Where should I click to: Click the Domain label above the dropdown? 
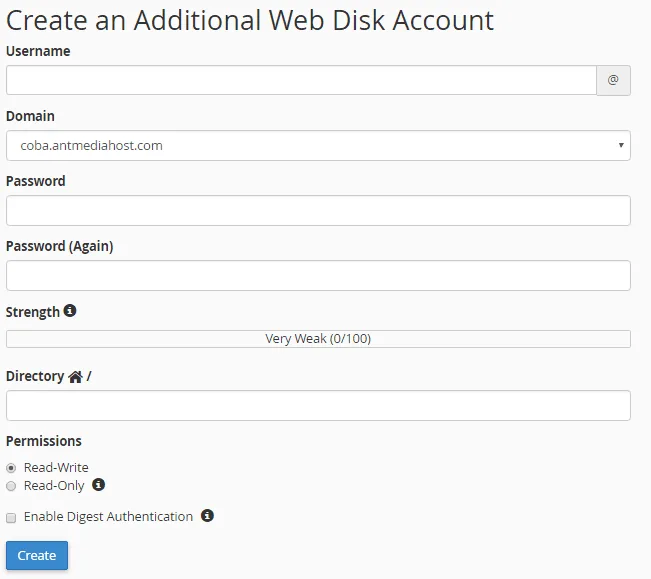coord(30,116)
